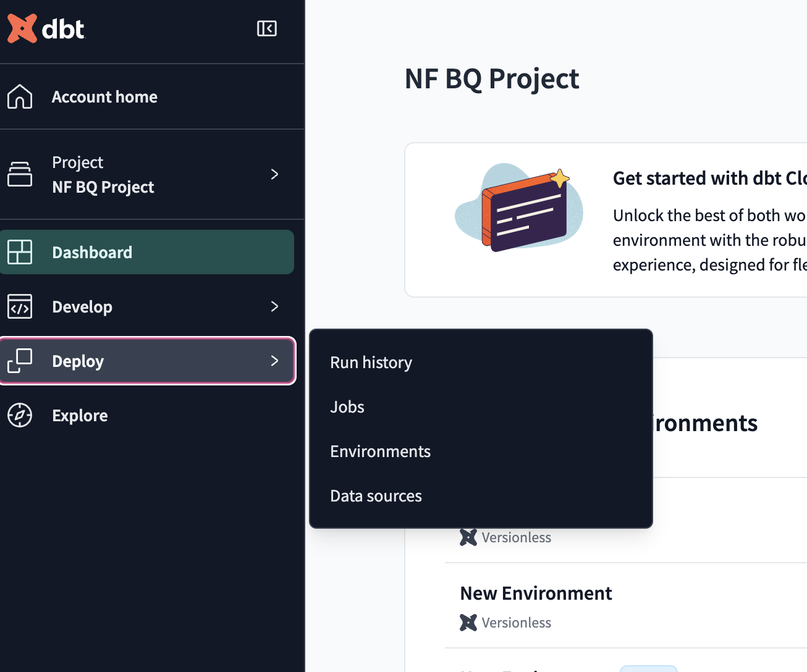Open Jobs from the Deploy submenu
This screenshot has height=672, width=807.
(347, 407)
